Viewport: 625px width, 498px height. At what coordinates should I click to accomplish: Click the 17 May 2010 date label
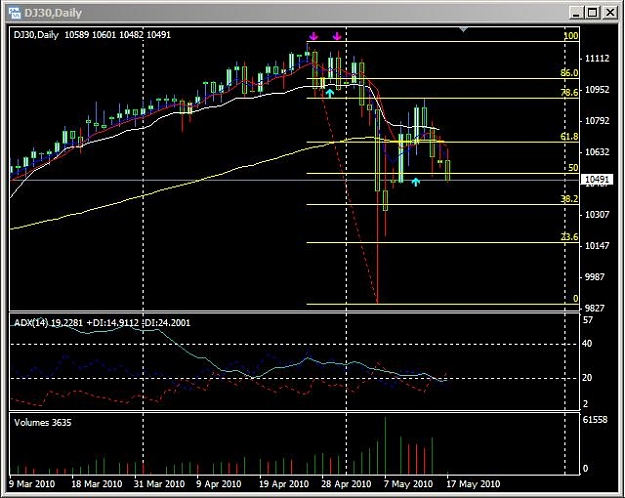pyautogui.click(x=473, y=484)
